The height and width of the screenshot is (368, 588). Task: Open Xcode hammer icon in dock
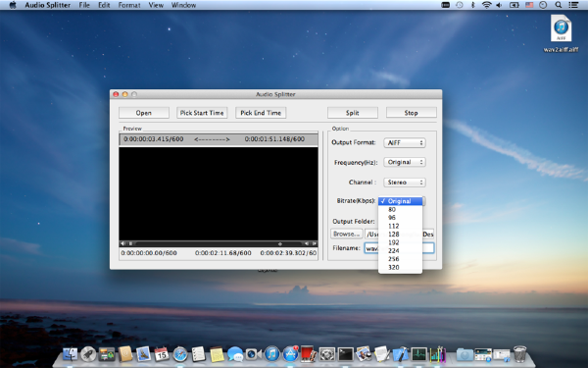(401, 354)
